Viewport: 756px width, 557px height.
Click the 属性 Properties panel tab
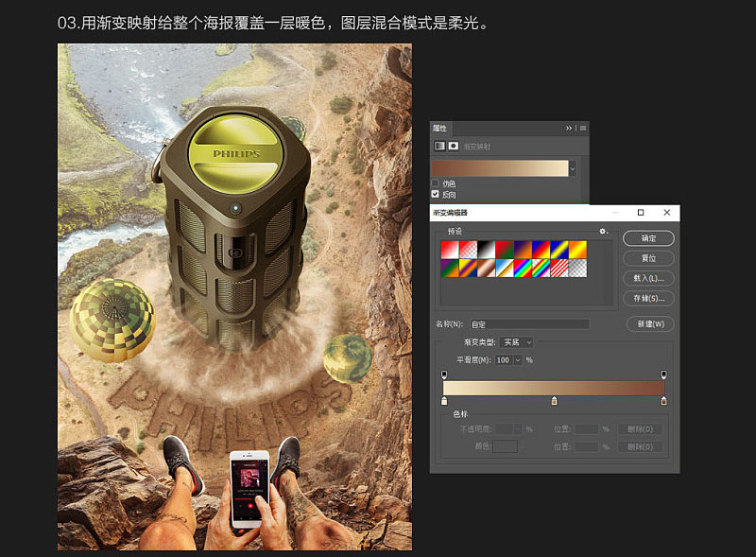(439, 128)
